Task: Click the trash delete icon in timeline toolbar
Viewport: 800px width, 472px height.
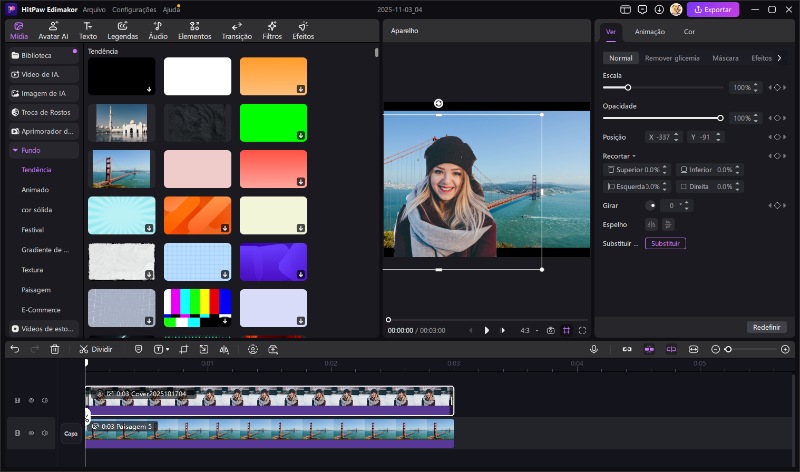Action: point(55,349)
